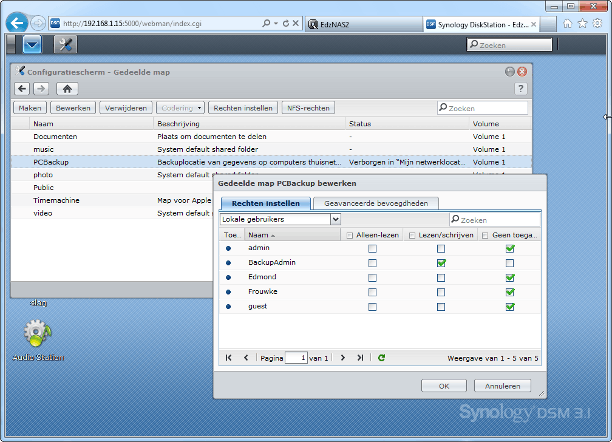Image resolution: width=612 pixels, height=442 pixels.
Task: Click the address bar search magnifier icon
Action: (x=266, y=23)
